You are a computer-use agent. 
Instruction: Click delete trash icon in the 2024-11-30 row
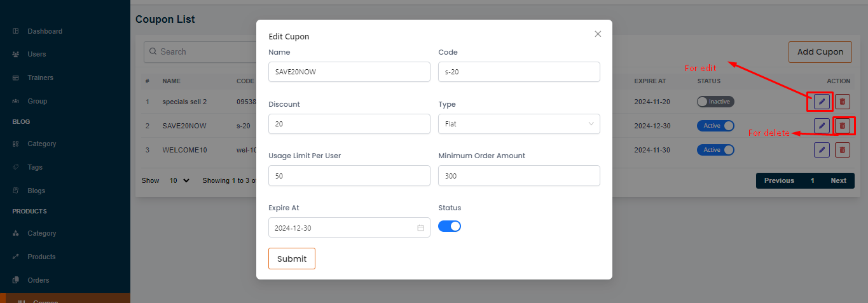(x=843, y=150)
